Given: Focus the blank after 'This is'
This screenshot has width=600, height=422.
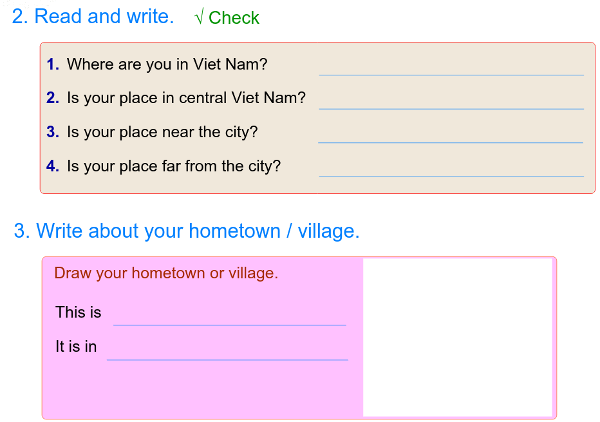Looking at the screenshot, I should coord(229,314).
